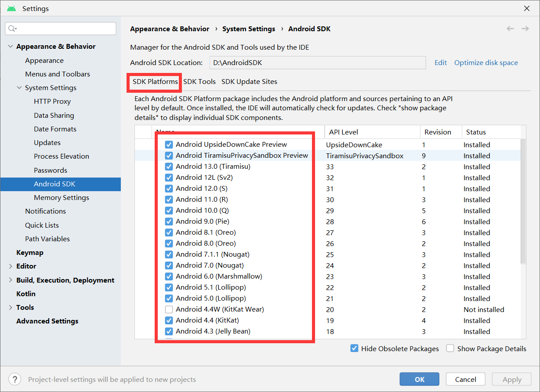Go forward with the right arrow
Image resolution: width=540 pixels, height=392 pixels.
point(525,29)
